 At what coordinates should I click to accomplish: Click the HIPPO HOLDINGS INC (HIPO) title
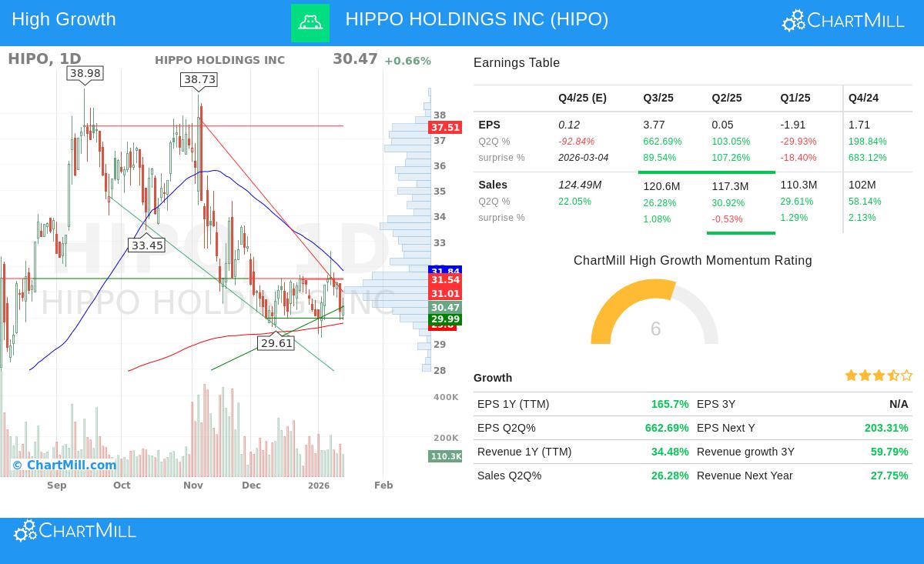point(477,19)
